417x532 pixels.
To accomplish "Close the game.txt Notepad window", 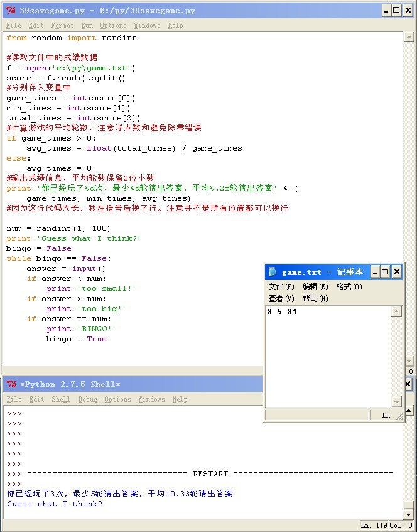I will point(396,272).
